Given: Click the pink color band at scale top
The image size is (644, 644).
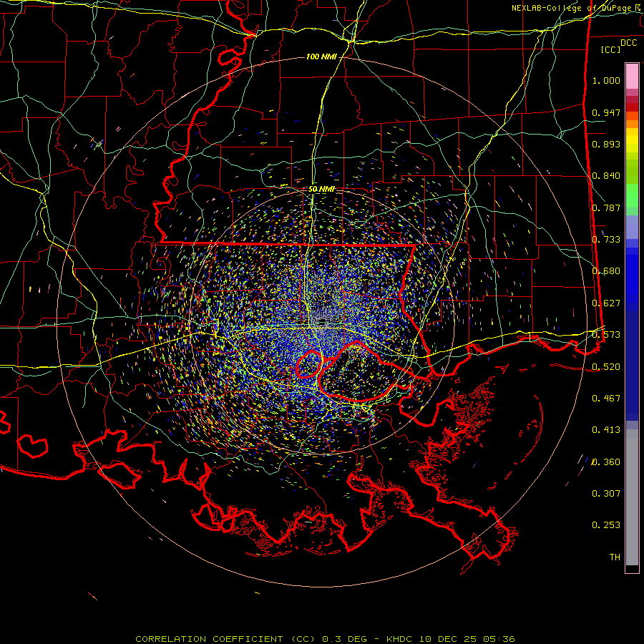Looking at the screenshot, I should pos(632,77).
